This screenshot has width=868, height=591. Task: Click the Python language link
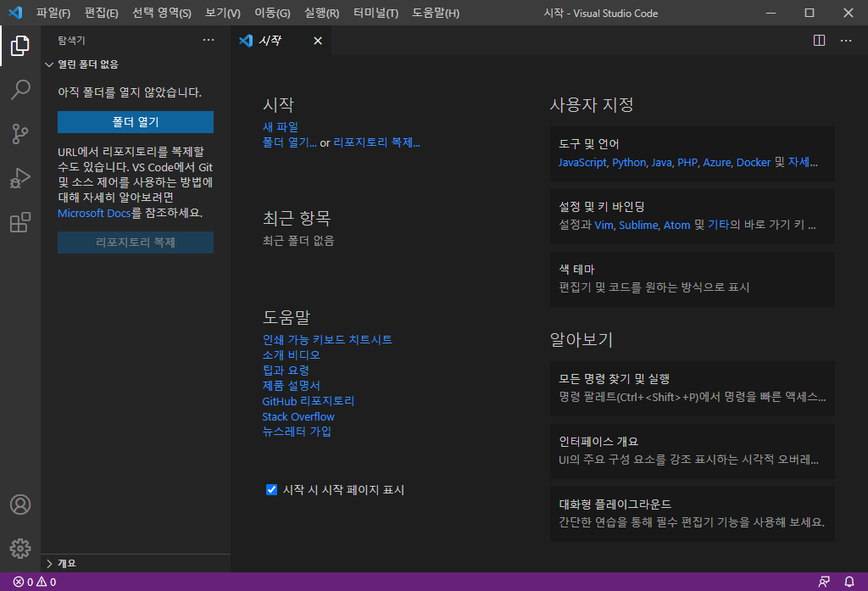click(629, 162)
